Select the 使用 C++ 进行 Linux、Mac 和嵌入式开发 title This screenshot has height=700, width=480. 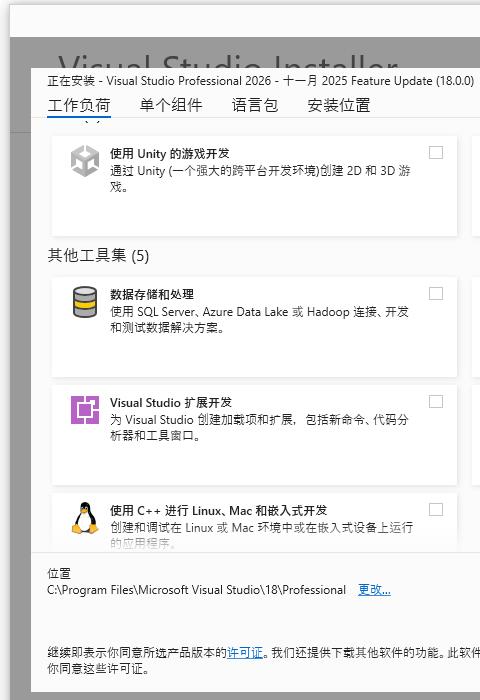[x=218, y=510]
